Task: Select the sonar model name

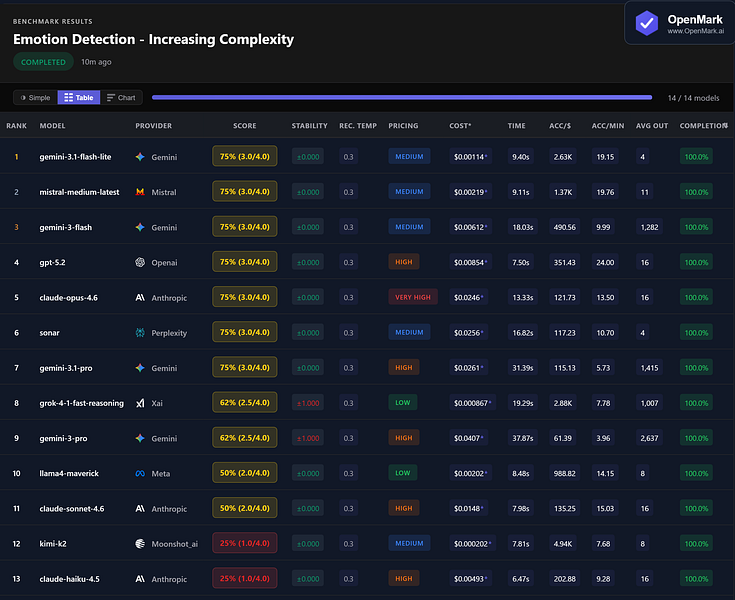Action: (x=49, y=332)
